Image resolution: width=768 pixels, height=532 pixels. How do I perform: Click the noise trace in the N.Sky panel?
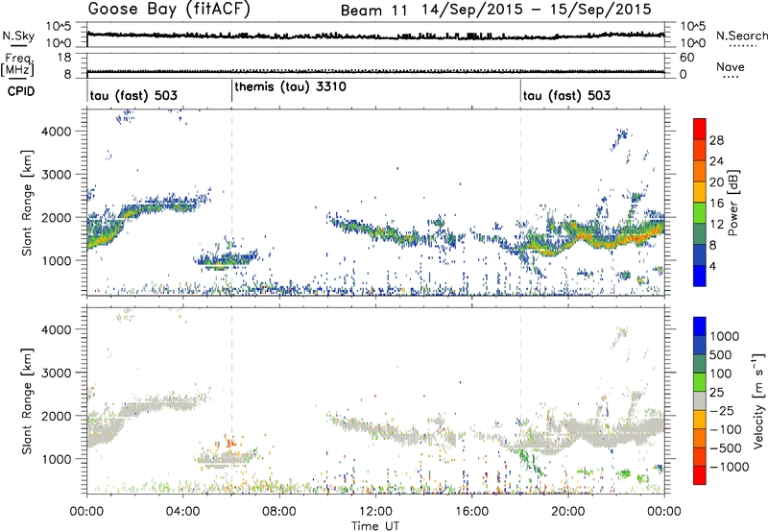tap(375, 36)
